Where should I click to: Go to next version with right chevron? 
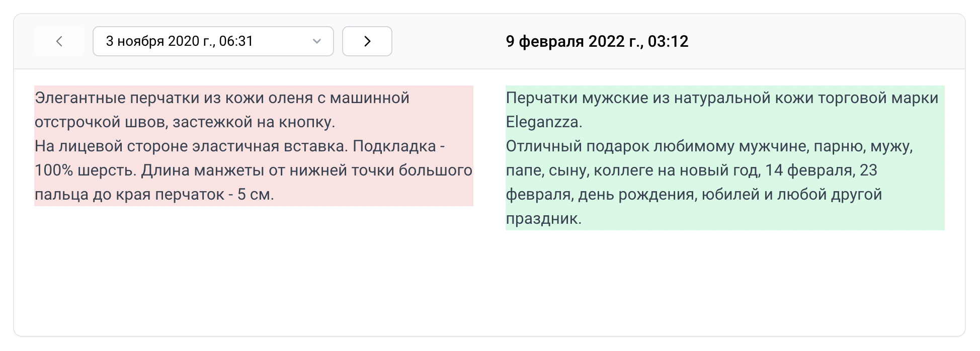pyautogui.click(x=367, y=41)
